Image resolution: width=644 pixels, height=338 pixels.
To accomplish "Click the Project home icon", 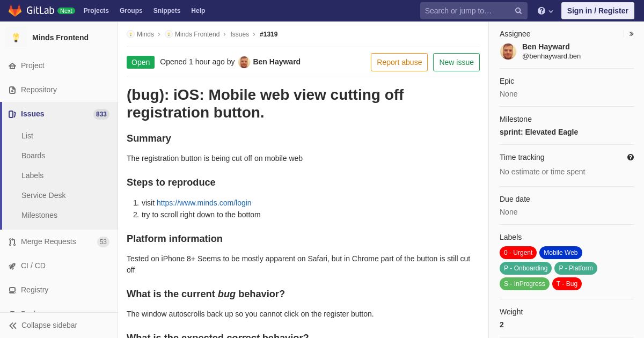I will [12, 66].
